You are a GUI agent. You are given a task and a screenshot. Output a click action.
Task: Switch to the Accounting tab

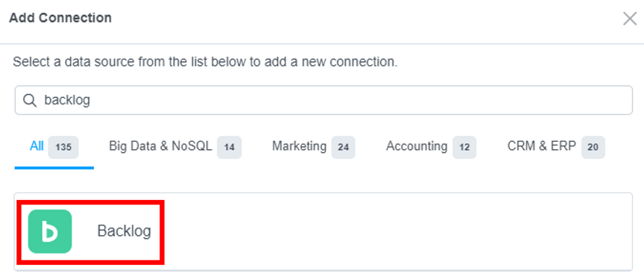coord(431,147)
